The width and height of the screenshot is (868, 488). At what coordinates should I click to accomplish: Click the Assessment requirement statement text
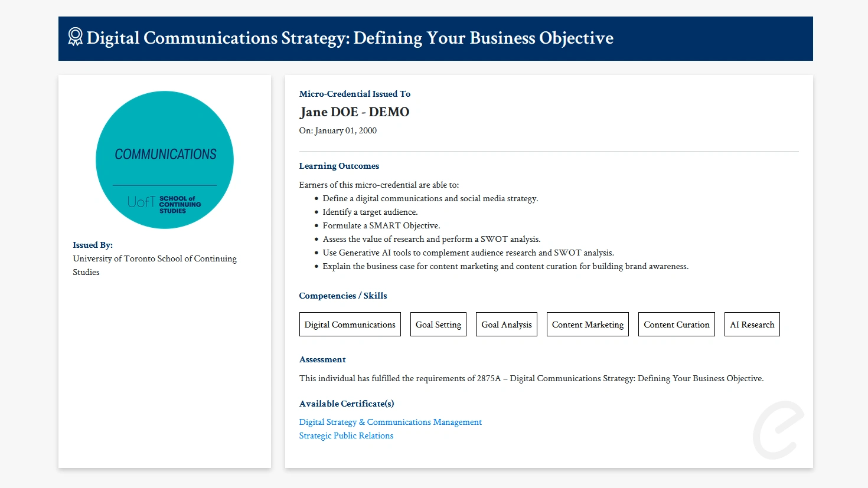pos(531,378)
